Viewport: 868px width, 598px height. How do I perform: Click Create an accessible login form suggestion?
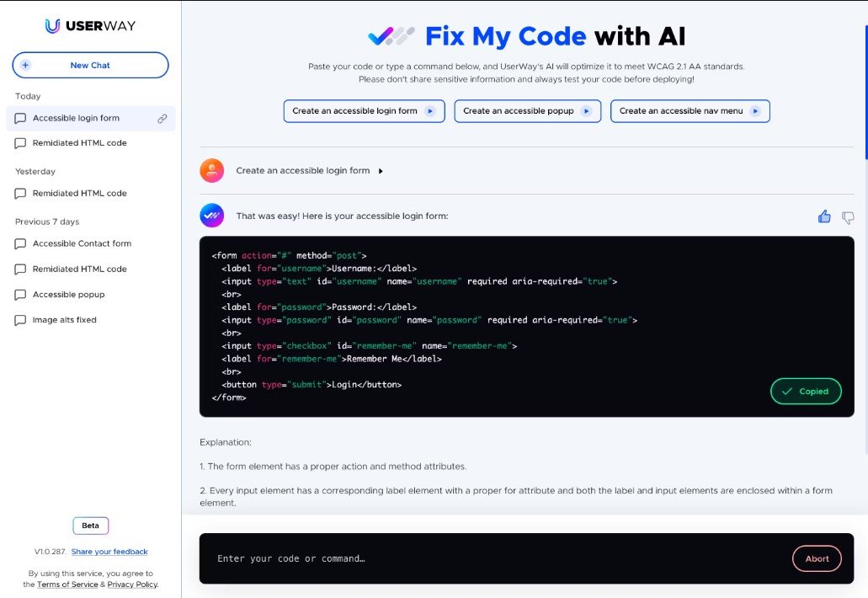click(365, 111)
